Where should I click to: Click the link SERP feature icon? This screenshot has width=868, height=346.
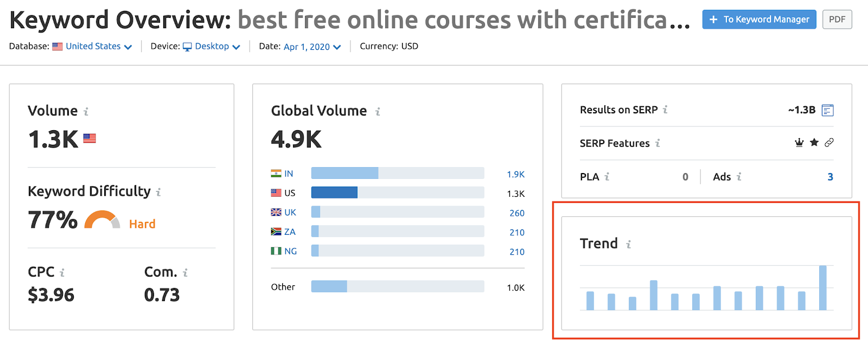pyautogui.click(x=829, y=143)
